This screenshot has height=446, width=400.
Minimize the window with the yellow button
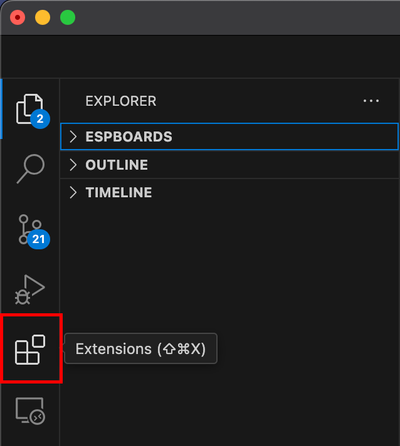43,17
